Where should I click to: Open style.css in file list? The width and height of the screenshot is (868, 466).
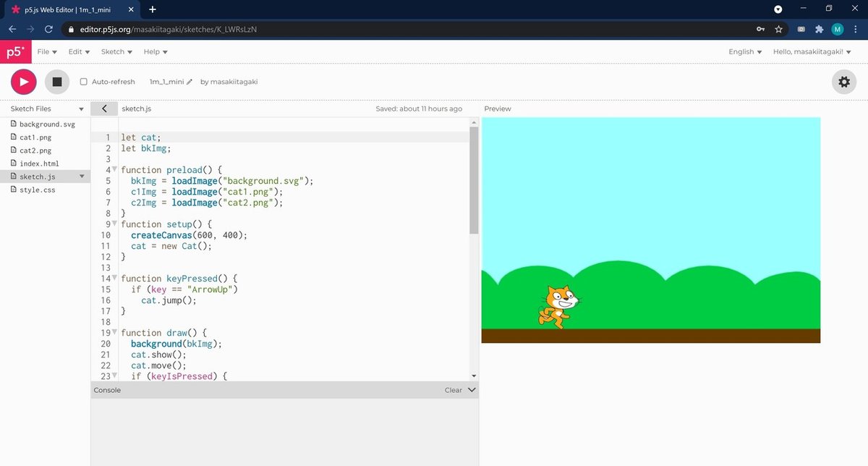38,190
